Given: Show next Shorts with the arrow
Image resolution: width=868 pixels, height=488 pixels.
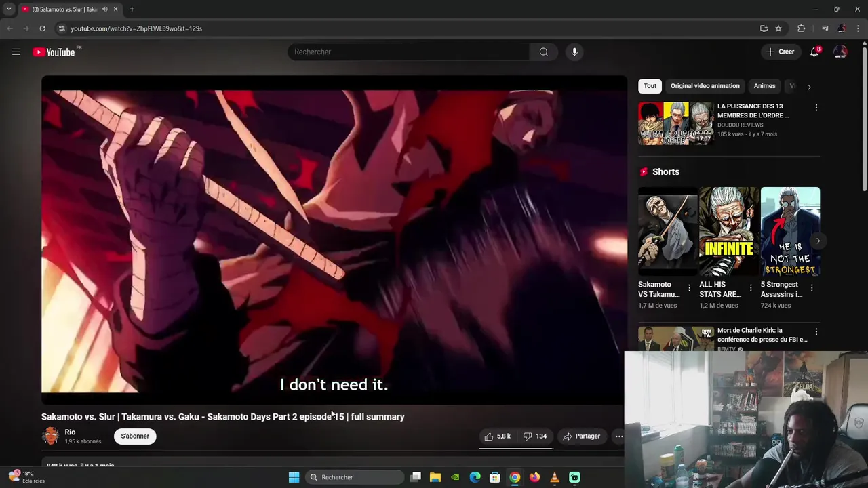Looking at the screenshot, I should [x=818, y=241].
